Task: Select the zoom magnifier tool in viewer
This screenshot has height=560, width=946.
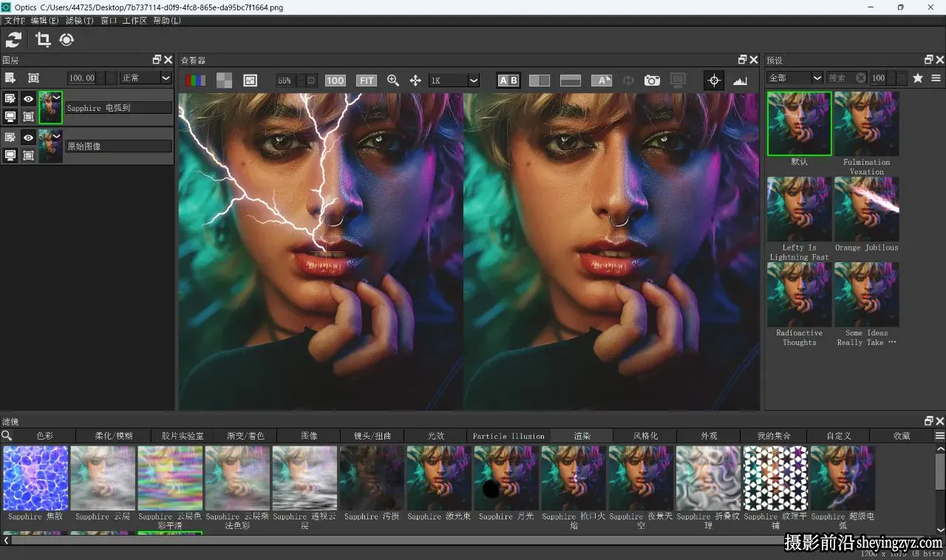Action: pyautogui.click(x=393, y=81)
